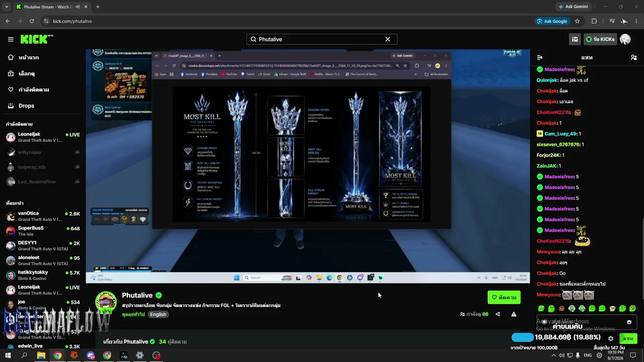
Task: Open the chat users list icon
Action: click(633, 57)
